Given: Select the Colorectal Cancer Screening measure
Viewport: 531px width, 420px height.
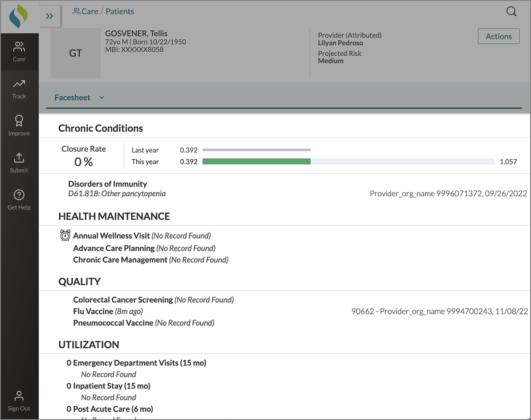Looking at the screenshot, I should tap(123, 300).
